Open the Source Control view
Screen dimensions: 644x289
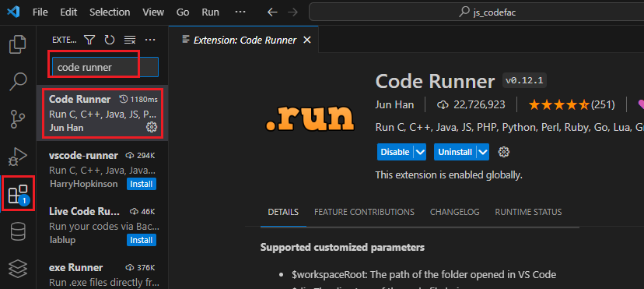tap(18, 119)
